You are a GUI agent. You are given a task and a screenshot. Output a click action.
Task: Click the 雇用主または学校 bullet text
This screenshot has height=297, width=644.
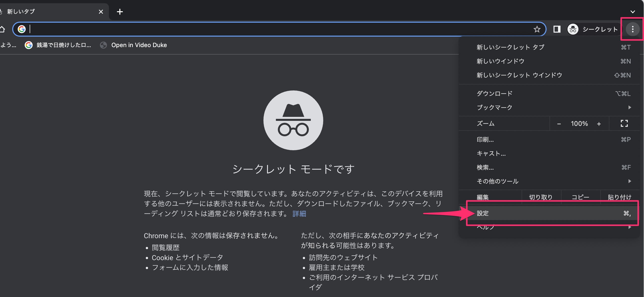click(336, 268)
